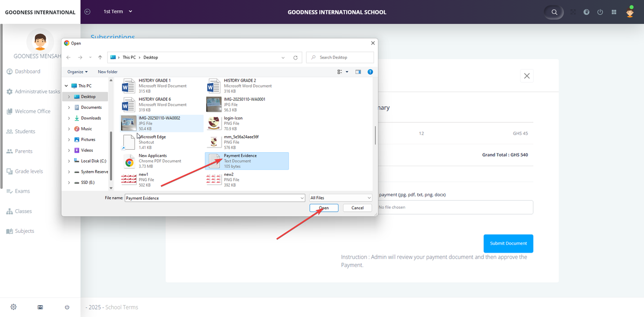Click the Up arrow in file dialog
The image size is (644, 317).
[x=100, y=57]
